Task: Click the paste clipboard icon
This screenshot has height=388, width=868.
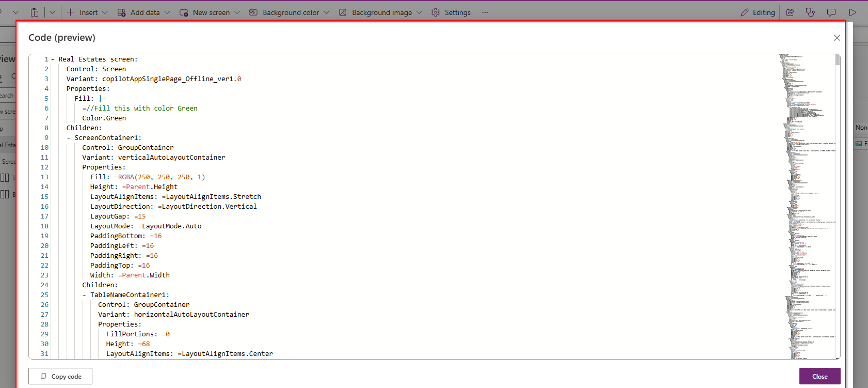Action: point(35,12)
